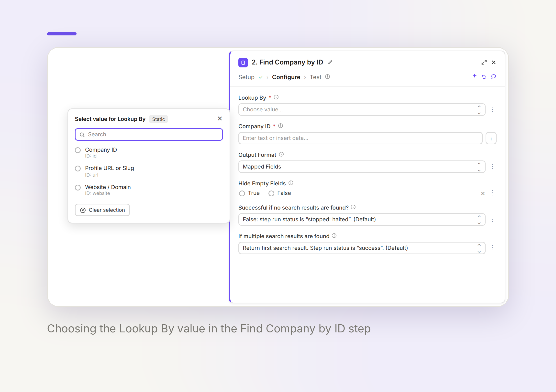Click the Clear selection button

pos(102,210)
